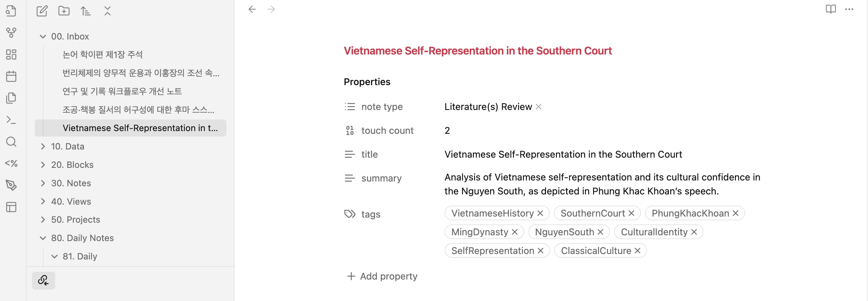Open the graph view
This screenshot has height=301, width=868.
(11, 33)
